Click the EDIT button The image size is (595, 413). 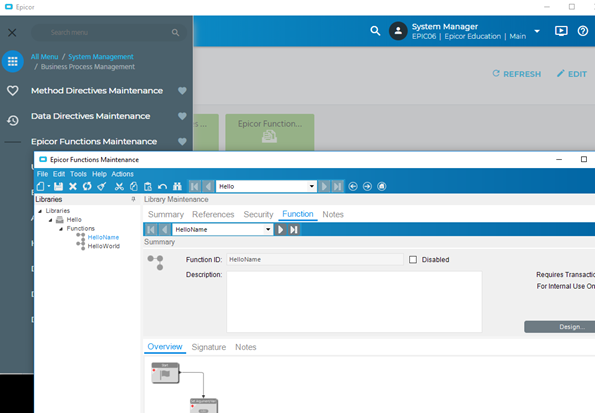tap(572, 74)
